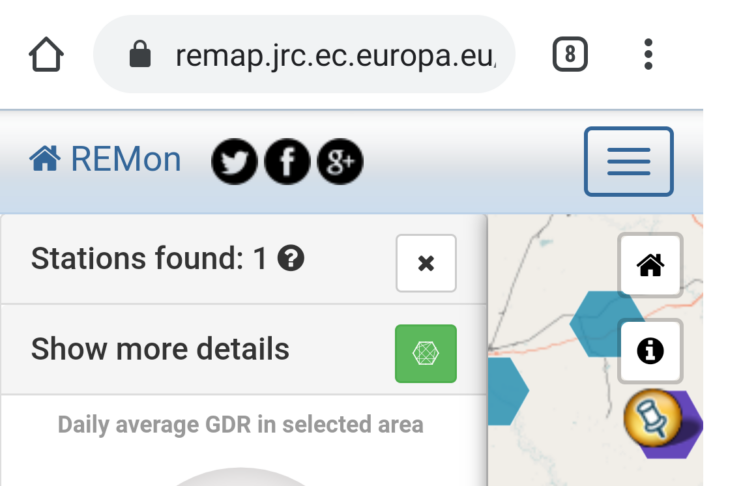Tap the browser home icon

click(x=46, y=54)
